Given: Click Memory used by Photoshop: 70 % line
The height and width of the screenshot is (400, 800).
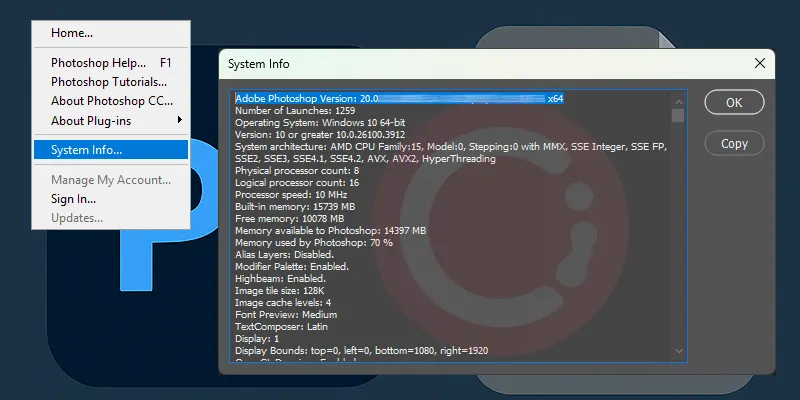Looking at the screenshot, I should (x=314, y=243).
